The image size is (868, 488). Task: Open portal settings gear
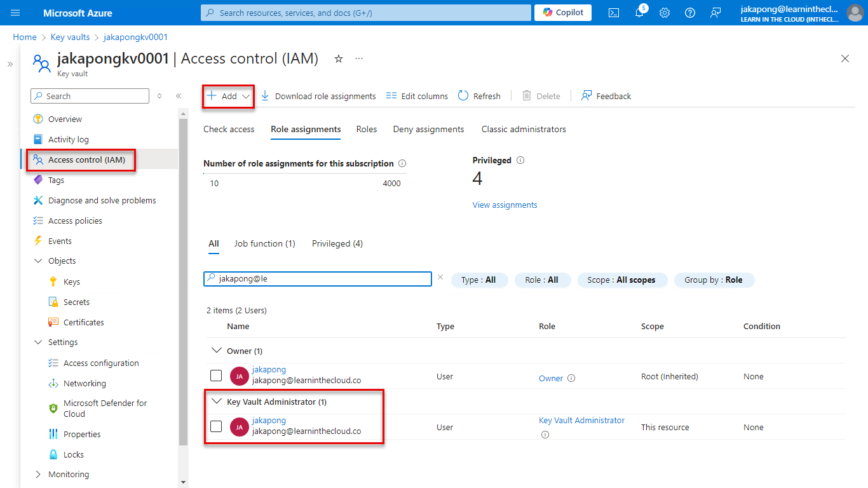[665, 13]
